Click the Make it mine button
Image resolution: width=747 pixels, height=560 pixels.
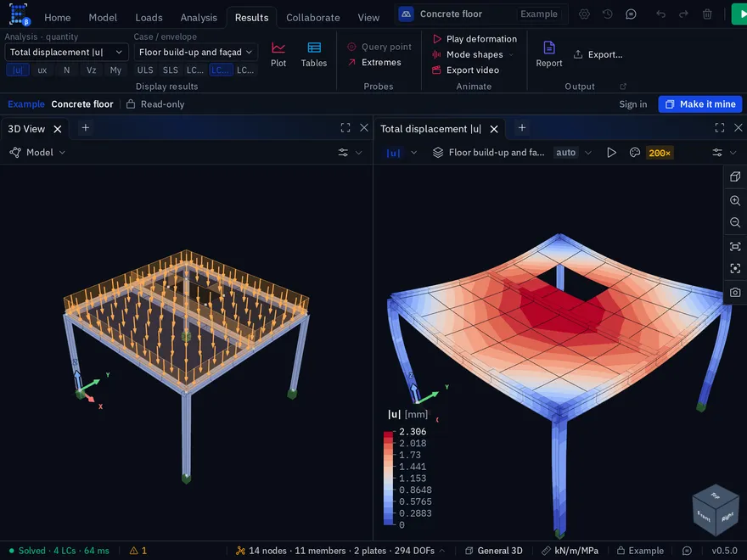(x=699, y=104)
